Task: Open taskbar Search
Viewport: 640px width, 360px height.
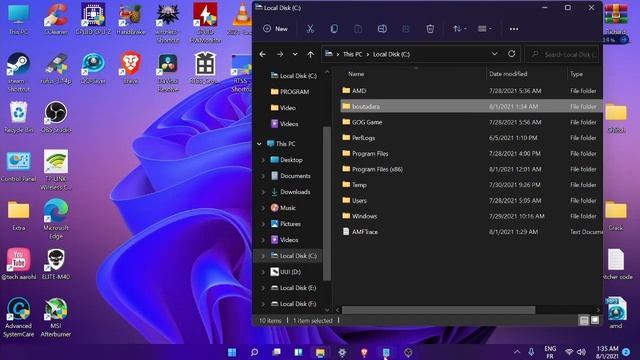Action: click(x=254, y=352)
